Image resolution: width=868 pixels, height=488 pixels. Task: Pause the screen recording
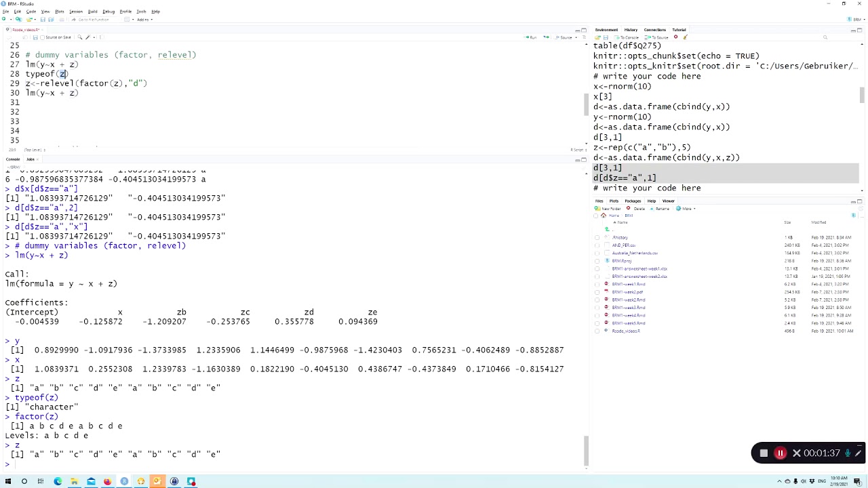[781, 453]
